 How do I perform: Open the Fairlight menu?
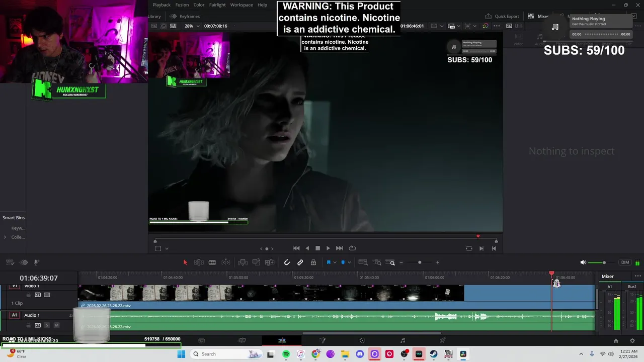click(217, 5)
